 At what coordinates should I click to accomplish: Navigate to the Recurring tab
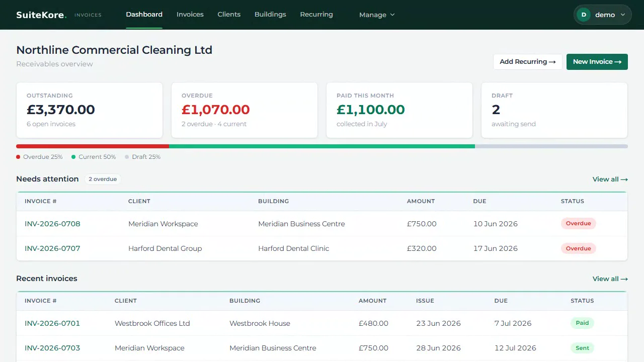point(316,14)
